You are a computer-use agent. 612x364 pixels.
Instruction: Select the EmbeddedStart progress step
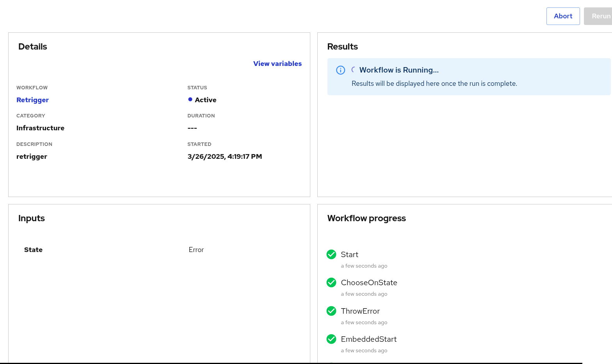[x=368, y=339]
